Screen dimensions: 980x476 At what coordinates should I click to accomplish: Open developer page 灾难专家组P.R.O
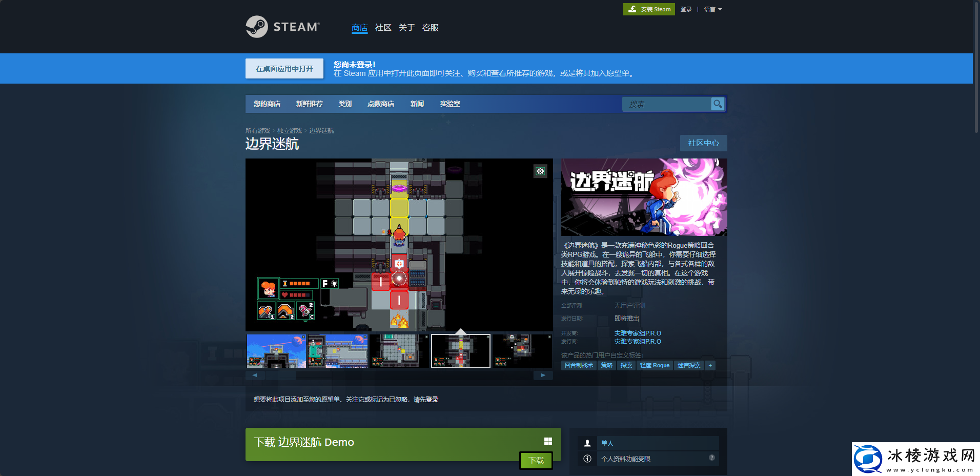click(x=637, y=333)
